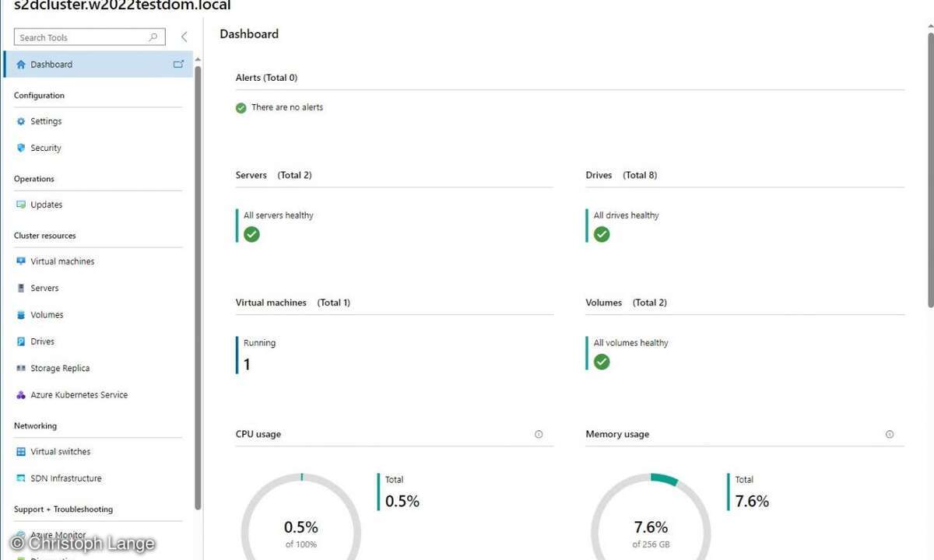This screenshot has height=560, width=934.
Task: Click the Storage Replica icon
Action: (21, 369)
